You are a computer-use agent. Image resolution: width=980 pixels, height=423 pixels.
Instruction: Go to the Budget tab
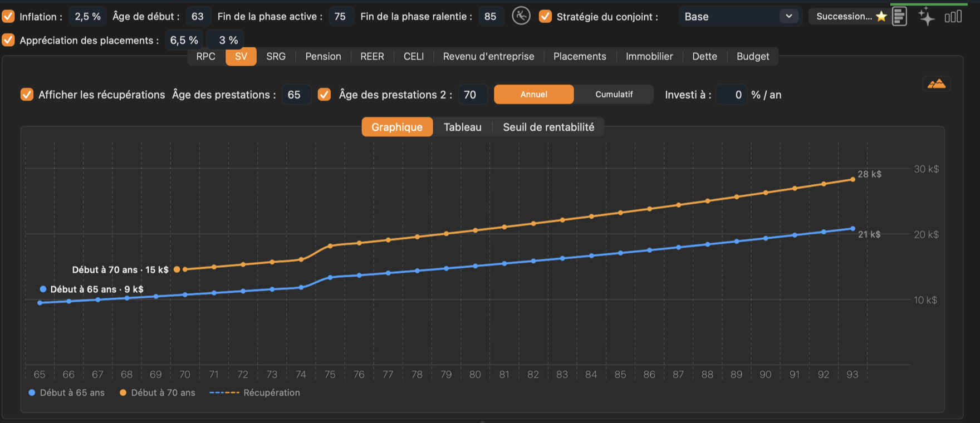pos(753,56)
